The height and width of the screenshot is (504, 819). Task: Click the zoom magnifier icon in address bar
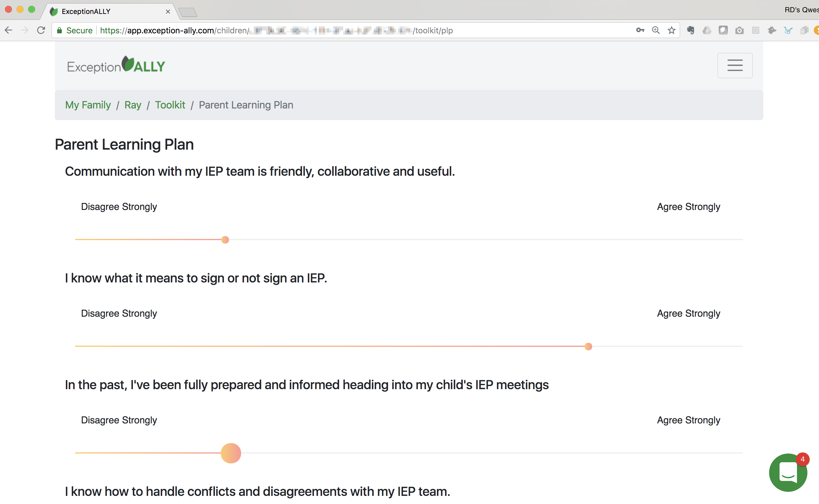[x=656, y=30]
